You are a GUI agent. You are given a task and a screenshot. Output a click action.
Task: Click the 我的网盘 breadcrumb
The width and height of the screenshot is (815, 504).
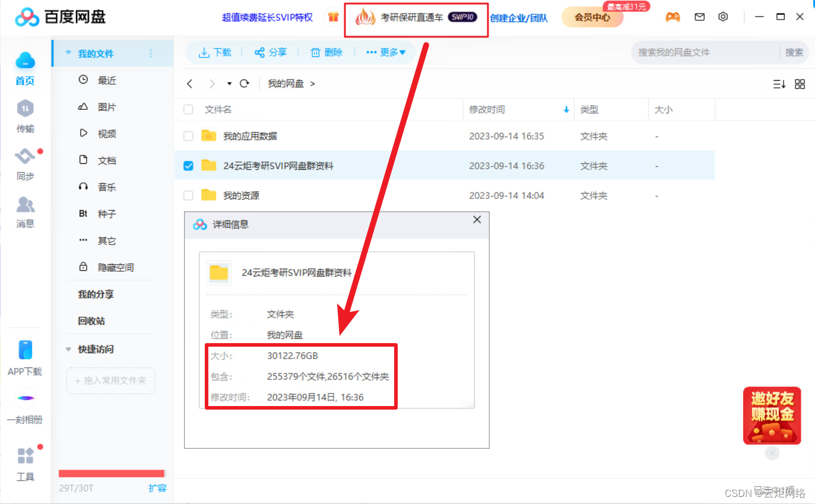pos(286,84)
